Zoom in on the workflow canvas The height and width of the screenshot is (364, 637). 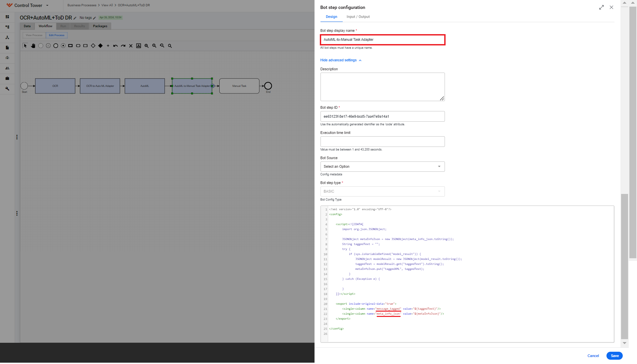pos(147,46)
